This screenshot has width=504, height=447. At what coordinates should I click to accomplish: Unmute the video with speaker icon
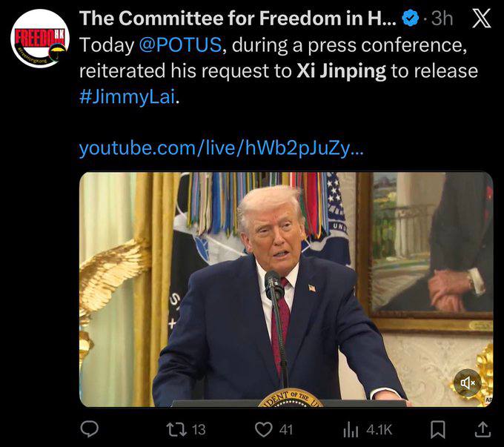pos(468,383)
